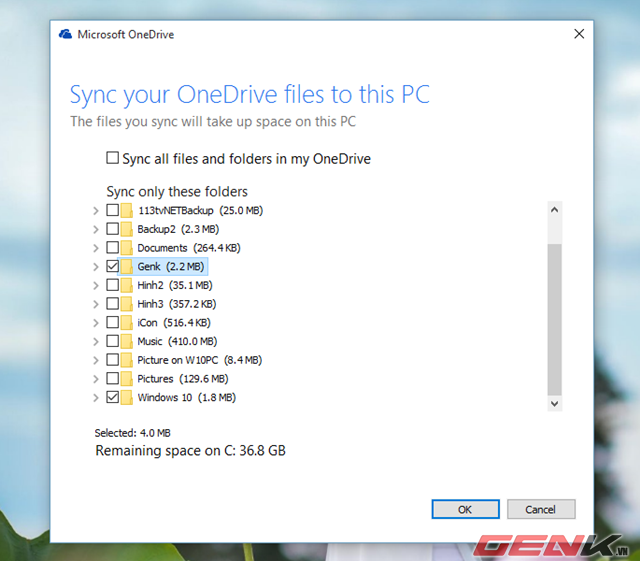This screenshot has height=561, width=640.
Task: Select the 'Music (410.0 MB)' row label
Action: point(177,341)
